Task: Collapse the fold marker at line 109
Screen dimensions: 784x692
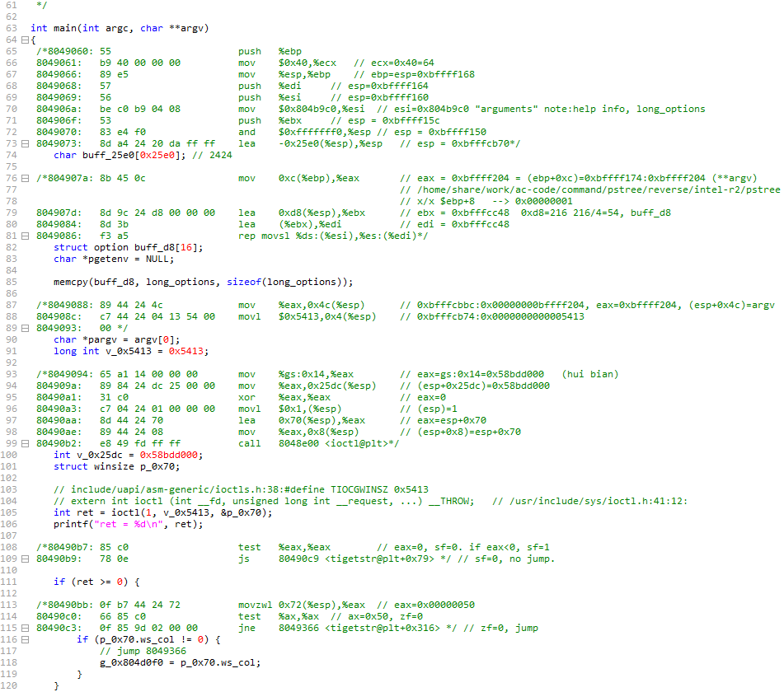Action: [25, 559]
